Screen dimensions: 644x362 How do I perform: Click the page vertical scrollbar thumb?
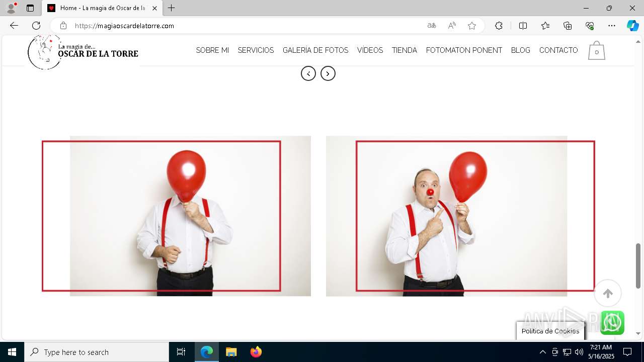coord(638,265)
